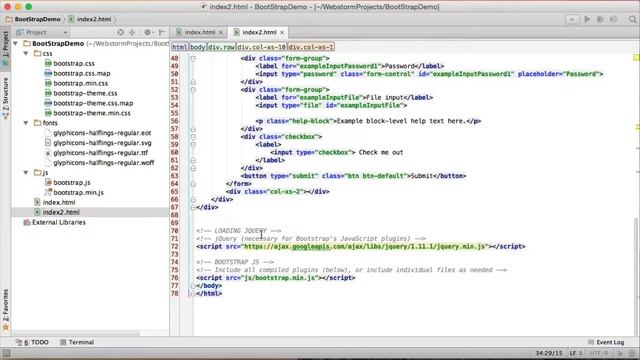Select bootstrap.min.css file

(81, 83)
